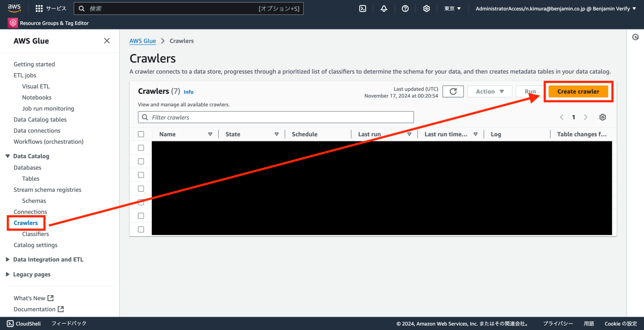The width and height of the screenshot is (644, 330).
Task: Refresh the crawlers list
Action: (453, 91)
